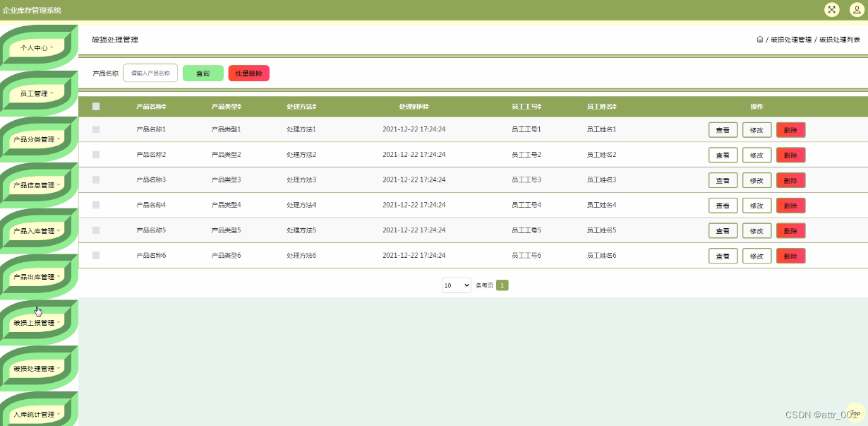Image resolution: width=868 pixels, height=426 pixels.
Task: Delete the 产品名称3 row with 删除
Action: (791, 180)
